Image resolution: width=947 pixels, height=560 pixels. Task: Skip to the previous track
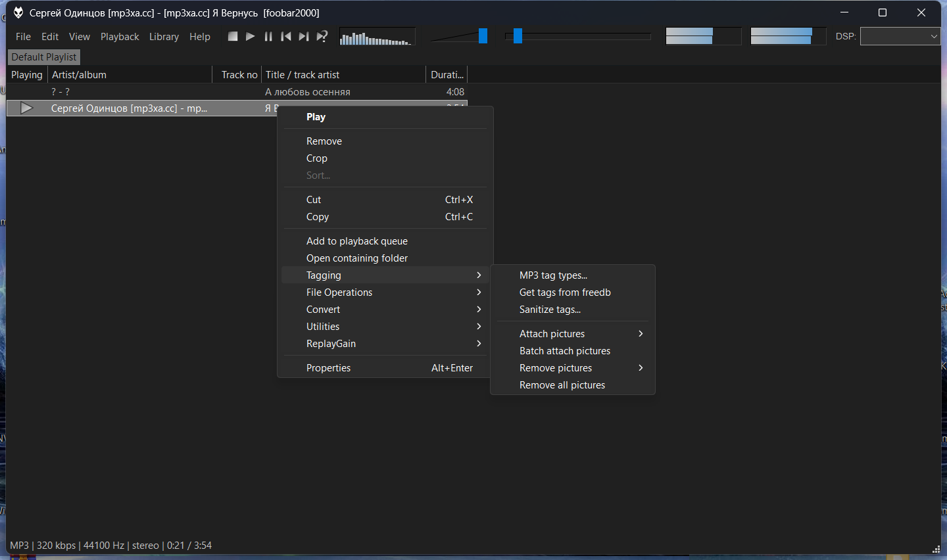(286, 36)
